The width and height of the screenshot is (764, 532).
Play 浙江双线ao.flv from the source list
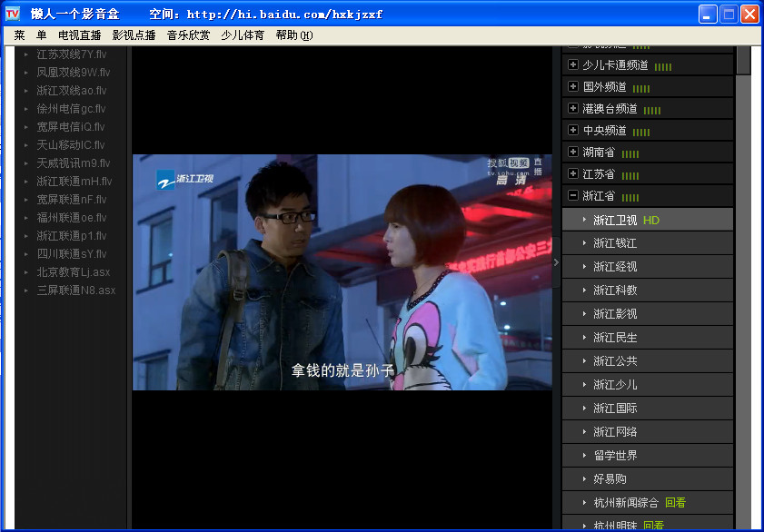click(71, 91)
